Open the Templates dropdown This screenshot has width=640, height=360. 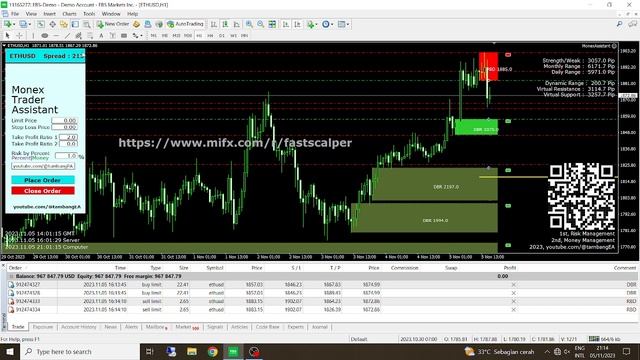343,24
